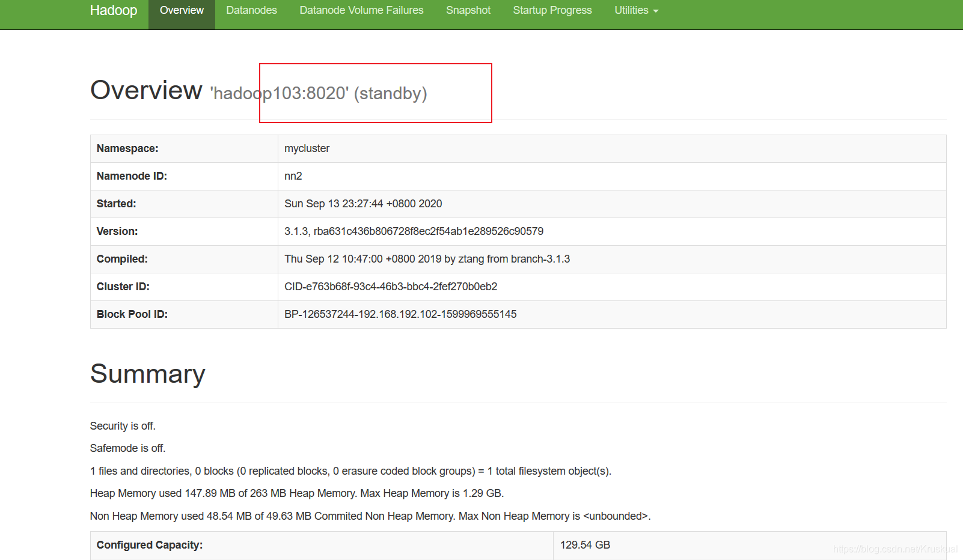963x560 pixels.
Task: Click the Configured Capacity: label
Action: pyautogui.click(x=150, y=545)
